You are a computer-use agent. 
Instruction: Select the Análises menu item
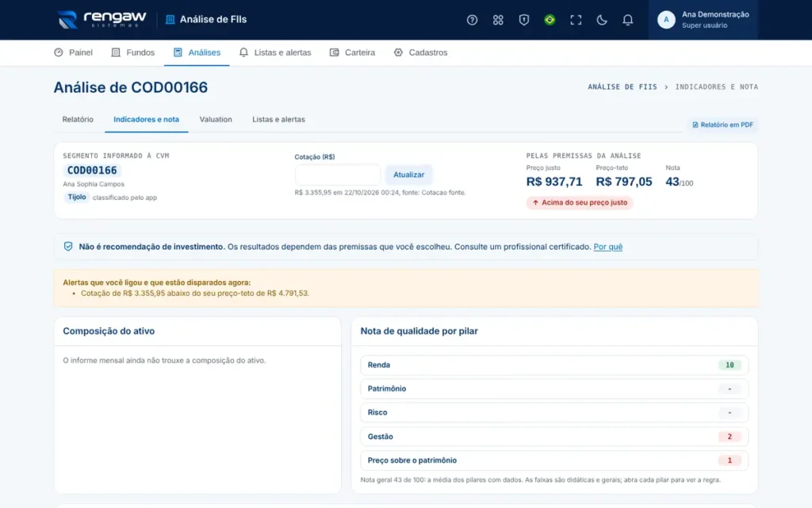click(x=197, y=52)
